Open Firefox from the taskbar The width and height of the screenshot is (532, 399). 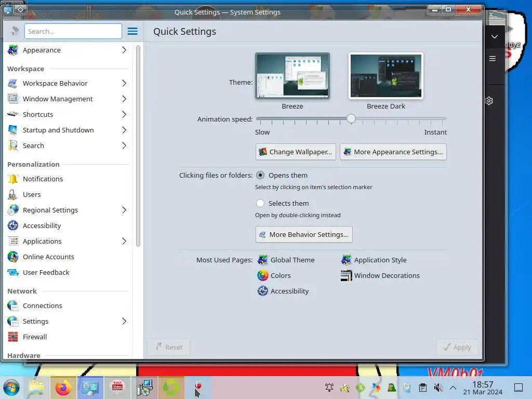63,388
